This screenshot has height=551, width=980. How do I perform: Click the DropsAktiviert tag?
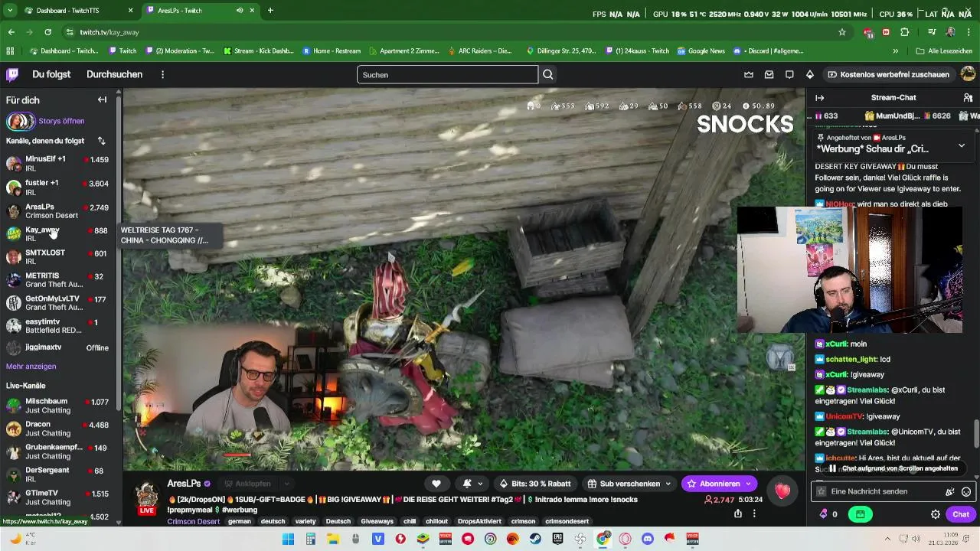tap(479, 521)
